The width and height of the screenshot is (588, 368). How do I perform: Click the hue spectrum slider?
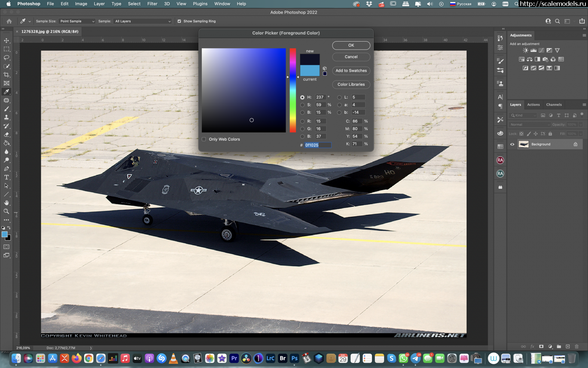[x=293, y=90]
